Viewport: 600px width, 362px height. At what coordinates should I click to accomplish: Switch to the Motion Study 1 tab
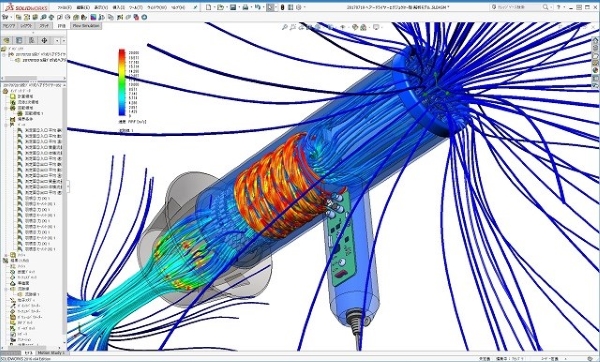tap(51, 353)
